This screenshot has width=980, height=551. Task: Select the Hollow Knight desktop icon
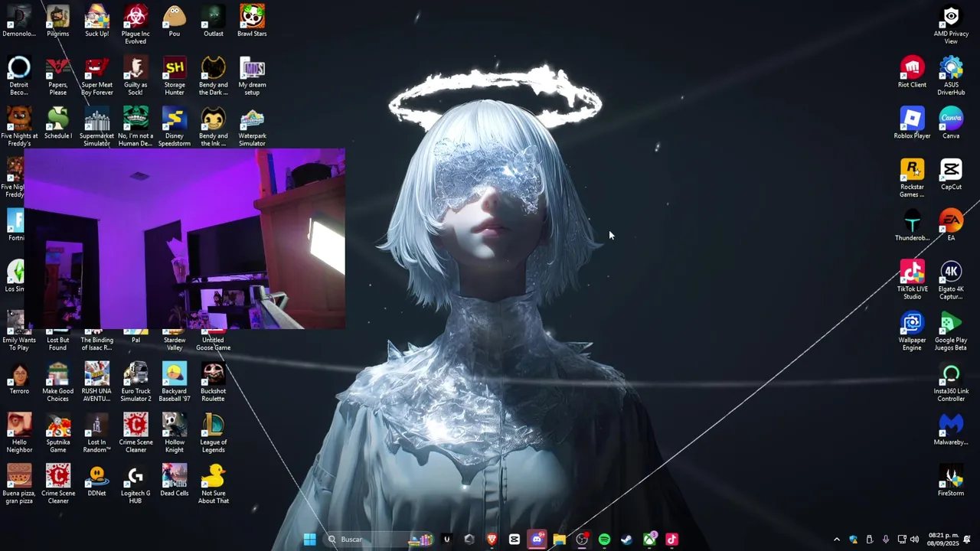point(175,433)
